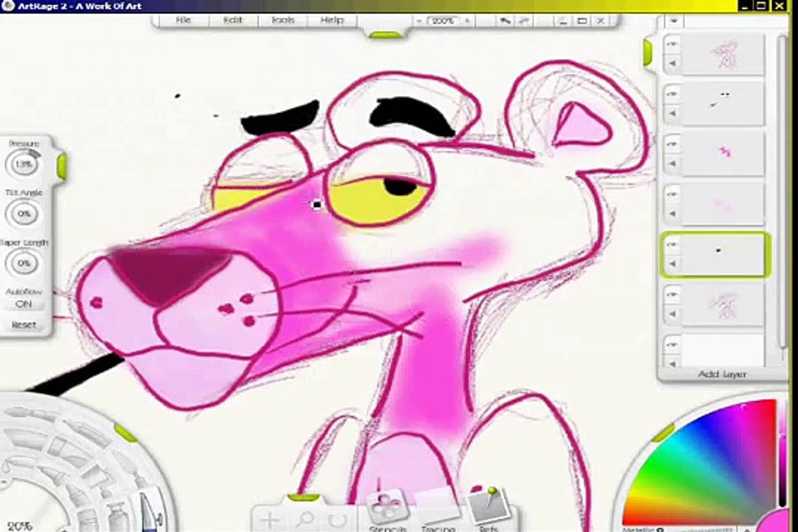798x532 pixels.
Task: Maximize ArtRage using the menu bar square icon
Action: pyautogui.click(x=582, y=21)
